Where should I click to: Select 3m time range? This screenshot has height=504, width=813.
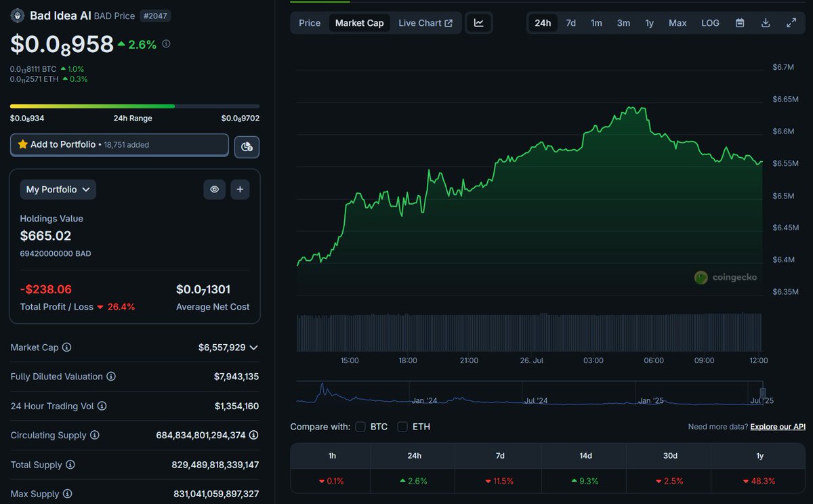tap(623, 23)
